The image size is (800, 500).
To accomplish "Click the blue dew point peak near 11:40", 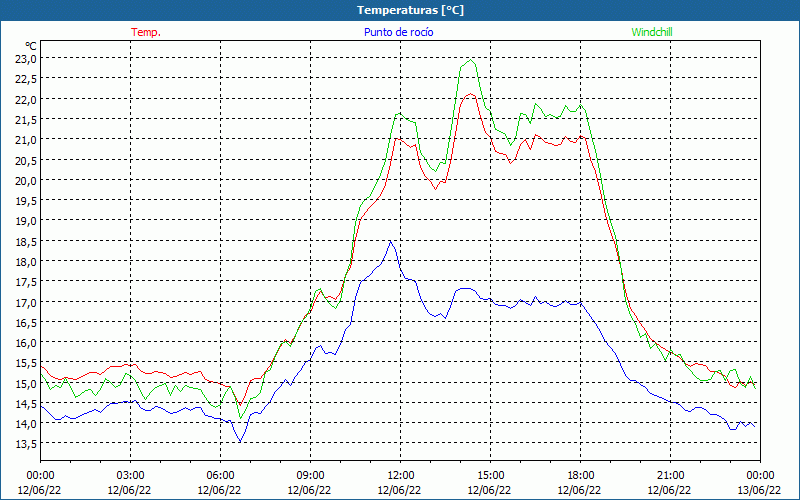I will [x=390, y=241].
